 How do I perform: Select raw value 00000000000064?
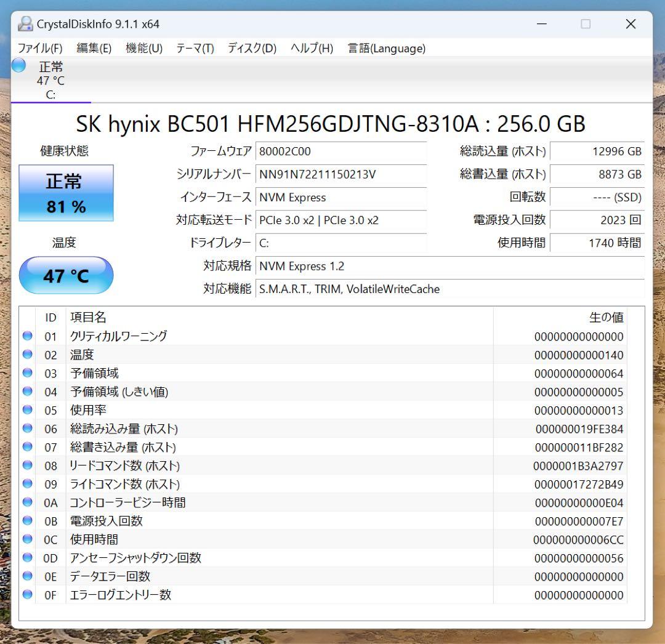point(578,374)
